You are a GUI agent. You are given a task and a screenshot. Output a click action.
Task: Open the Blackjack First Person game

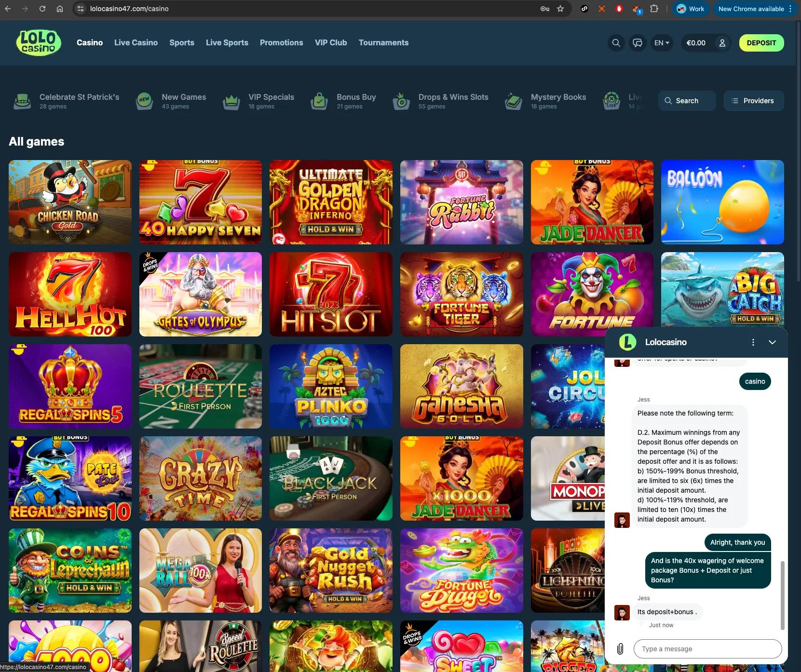pos(331,478)
